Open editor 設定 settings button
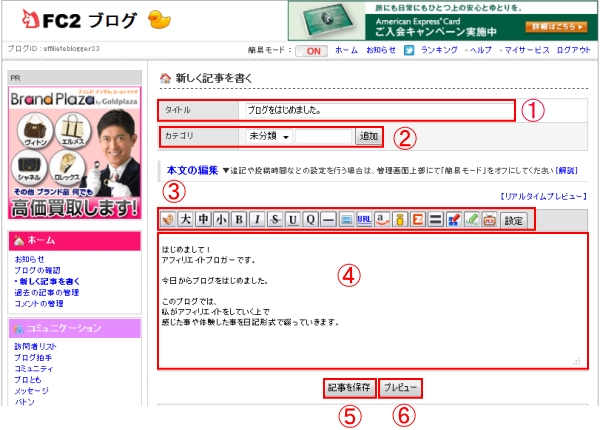 point(513,220)
